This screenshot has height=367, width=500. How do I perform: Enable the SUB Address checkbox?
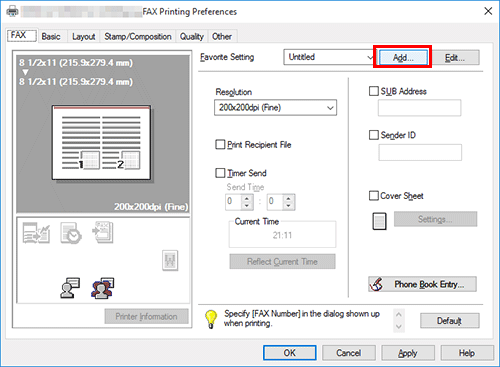coord(374,91)
